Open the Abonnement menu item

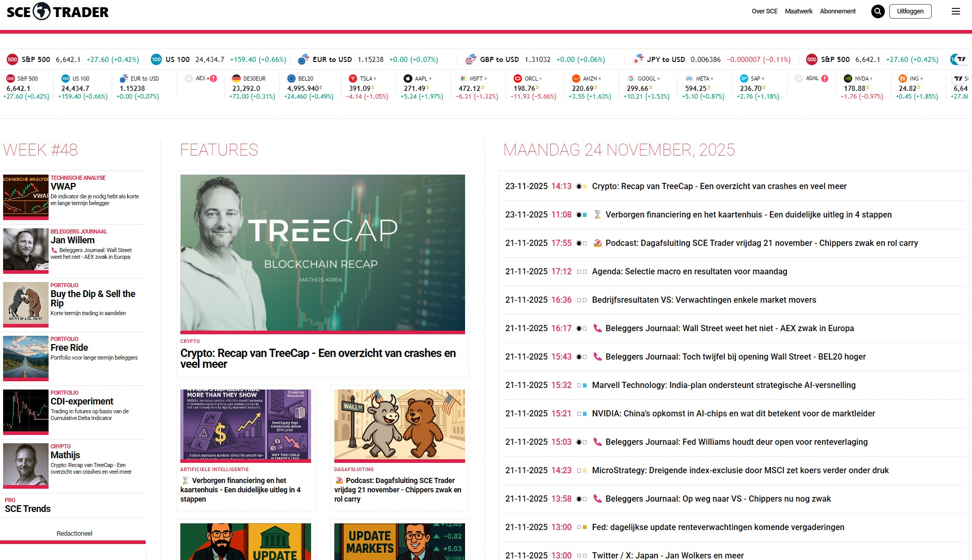[837, 11]
